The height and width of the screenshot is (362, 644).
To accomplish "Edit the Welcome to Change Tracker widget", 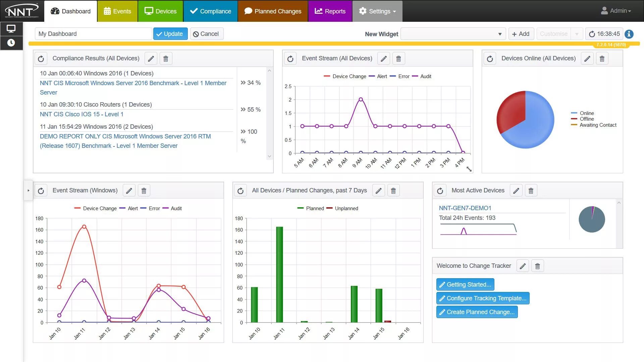I will point(523,266).
